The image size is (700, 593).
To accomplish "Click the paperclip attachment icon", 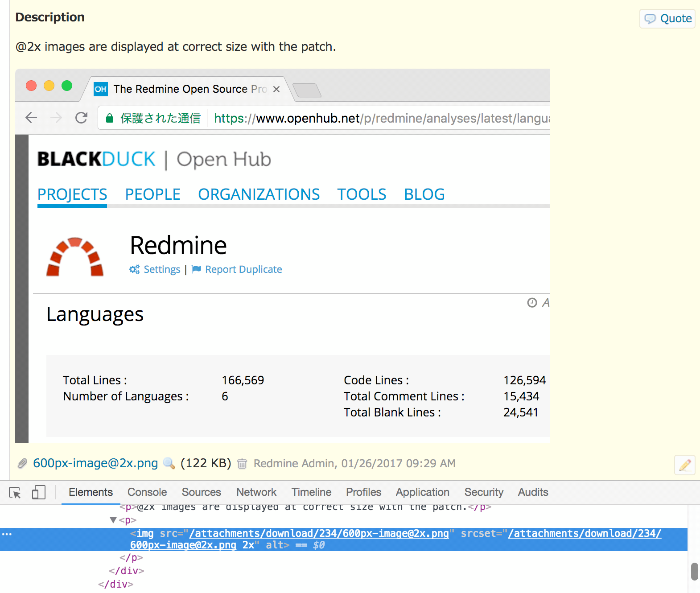I will [x=22, y=464].
